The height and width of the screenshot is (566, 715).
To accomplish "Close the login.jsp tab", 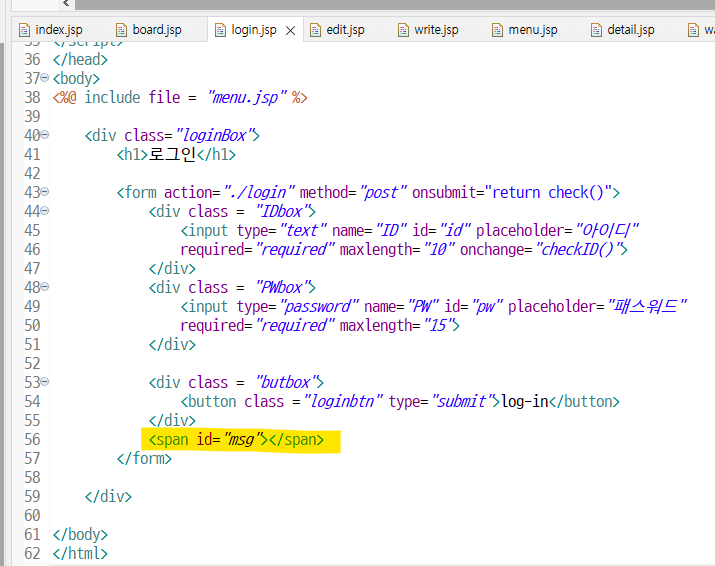I will [290, 31].
